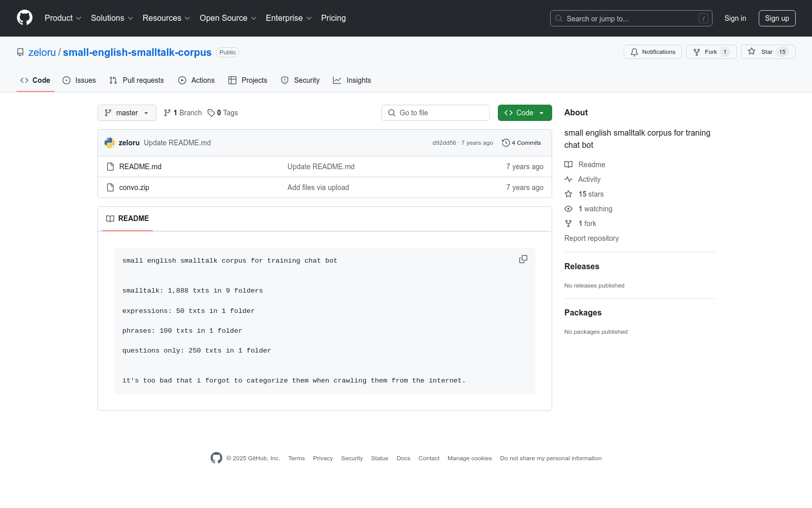Click the Sign up button

coord(777,18)
